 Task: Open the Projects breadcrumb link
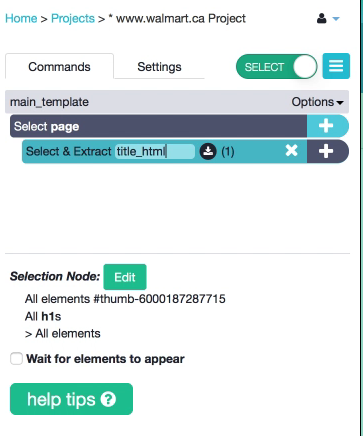click(x=73, y=18)
